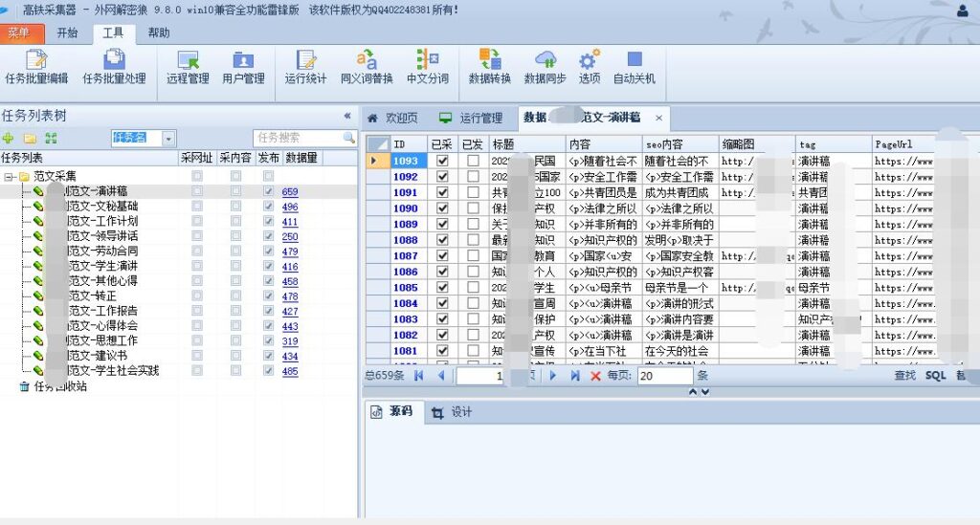980x525 pixels.
Task: Toggle 已发 checkbox for row 1093
Action: tap(473, 161)
